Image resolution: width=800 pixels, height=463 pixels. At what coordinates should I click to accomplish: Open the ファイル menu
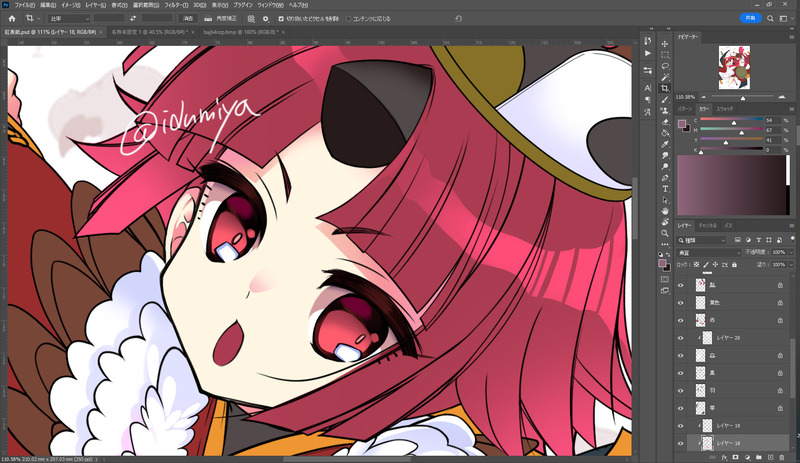(x=24, y=5)
